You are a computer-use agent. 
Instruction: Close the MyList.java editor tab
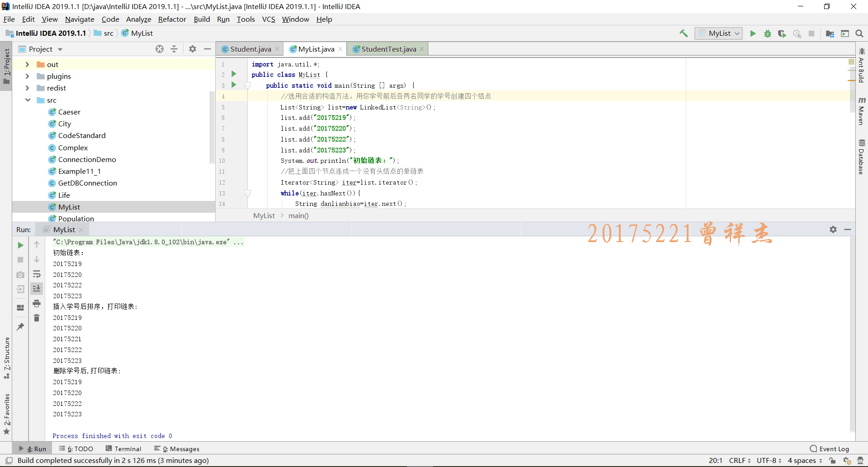[x=340, y=49]
